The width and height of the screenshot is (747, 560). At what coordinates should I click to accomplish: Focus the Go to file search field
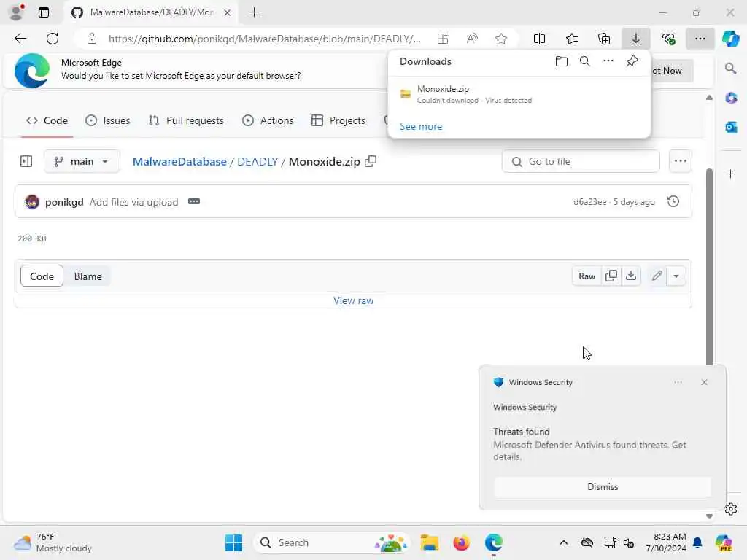pyautogui.click(x=581, y=161)
